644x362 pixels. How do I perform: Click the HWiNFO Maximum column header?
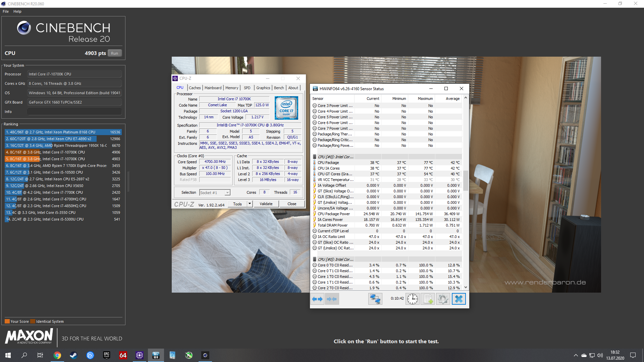[x=422, y=99]
